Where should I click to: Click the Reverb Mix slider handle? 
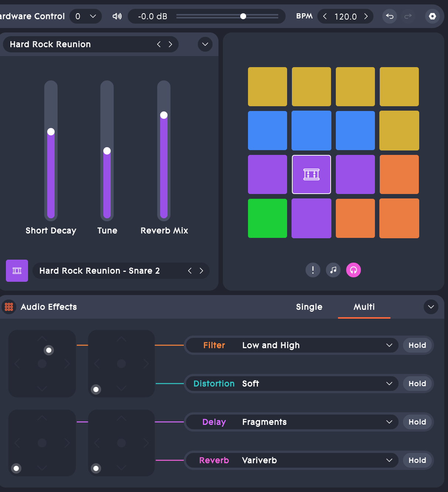pyautogui.click(x=164, y=115)
